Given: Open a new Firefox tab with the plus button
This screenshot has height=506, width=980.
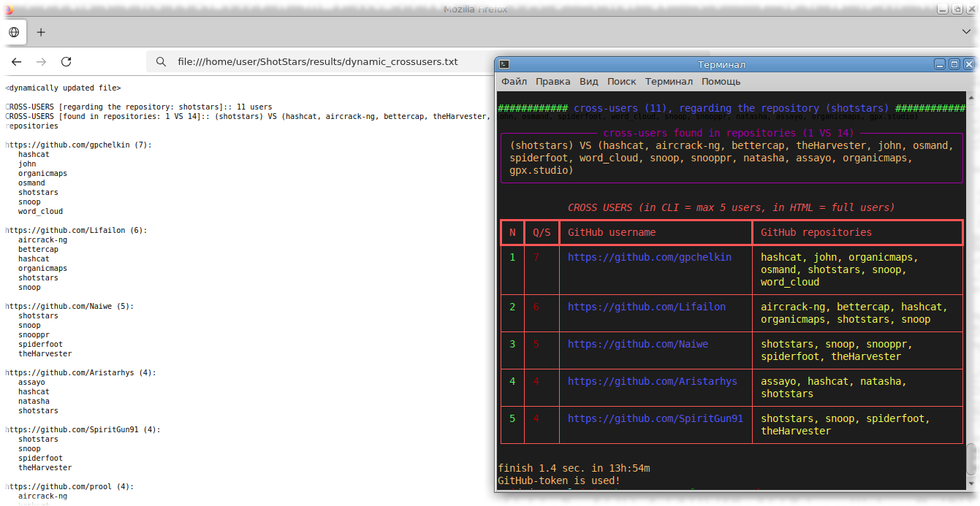Looking at the screenshot, I should [41, 32].
